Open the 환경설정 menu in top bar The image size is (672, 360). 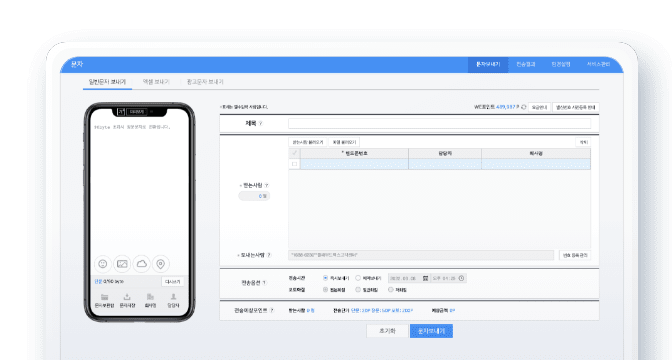(x=561, y=64)
